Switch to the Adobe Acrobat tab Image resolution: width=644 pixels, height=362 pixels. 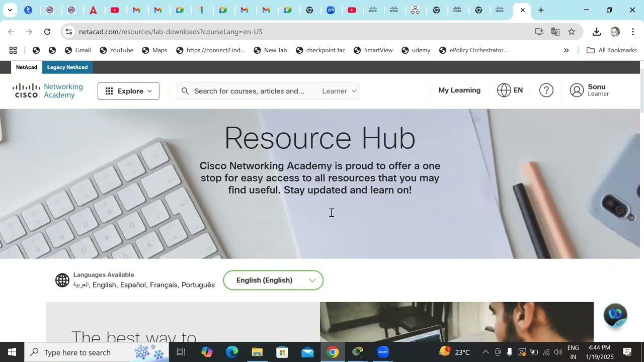pos(94,10)
